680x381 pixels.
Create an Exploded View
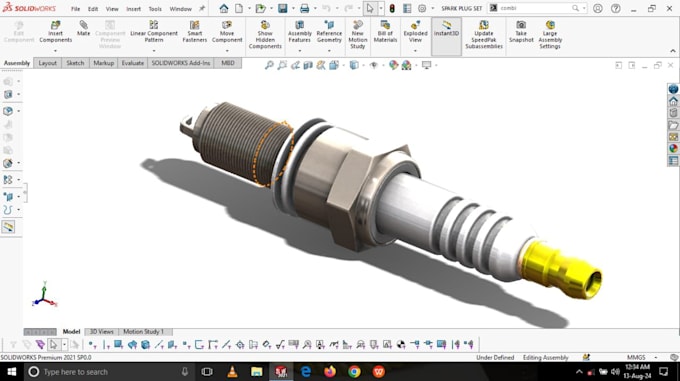click(x=415, y=32)
